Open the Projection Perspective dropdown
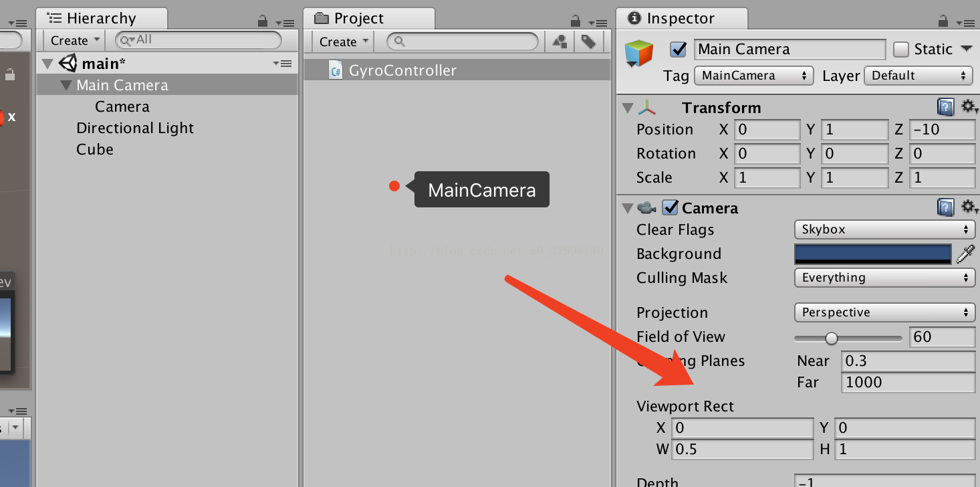Viewport: 980px width, 487px height. click(x=884, y=312)
